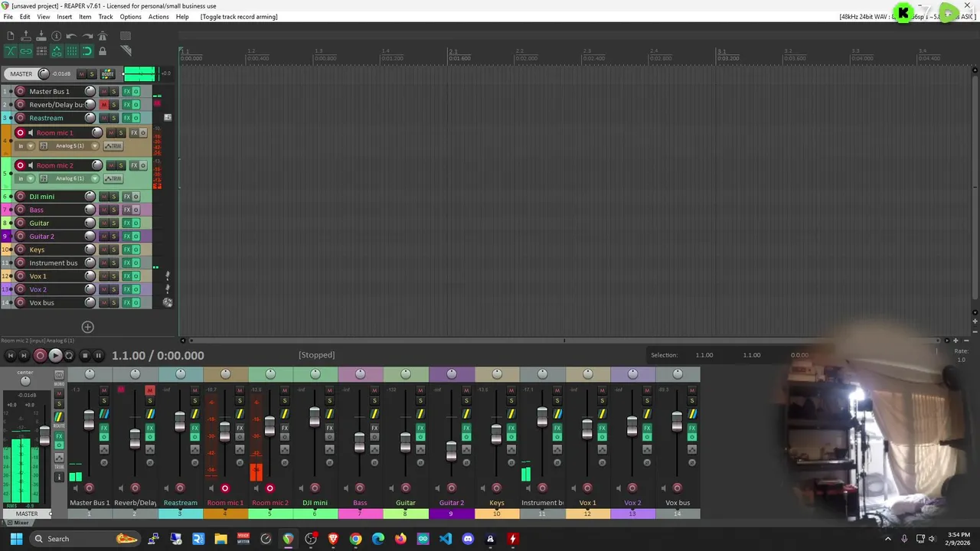Click the Redo arrow icon
This screenshot has height=551, width=980.
click(x=87, y=36)
